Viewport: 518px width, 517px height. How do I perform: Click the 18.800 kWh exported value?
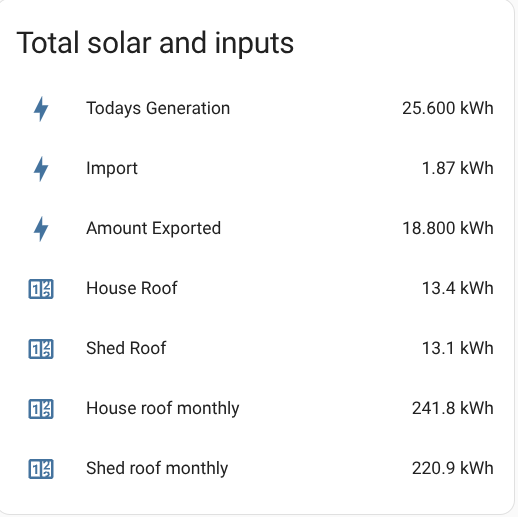point(448,228)
